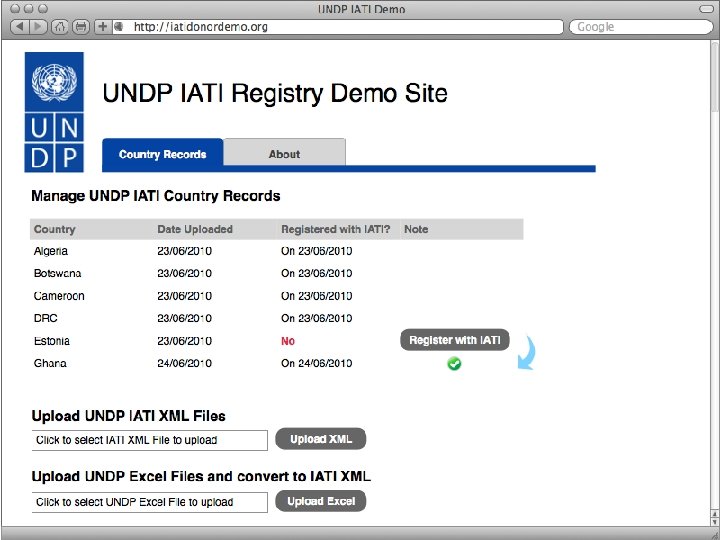720x540 pixels.
Task: Click the Country column header
Action: pyautogui.click(x=55, y=229)
